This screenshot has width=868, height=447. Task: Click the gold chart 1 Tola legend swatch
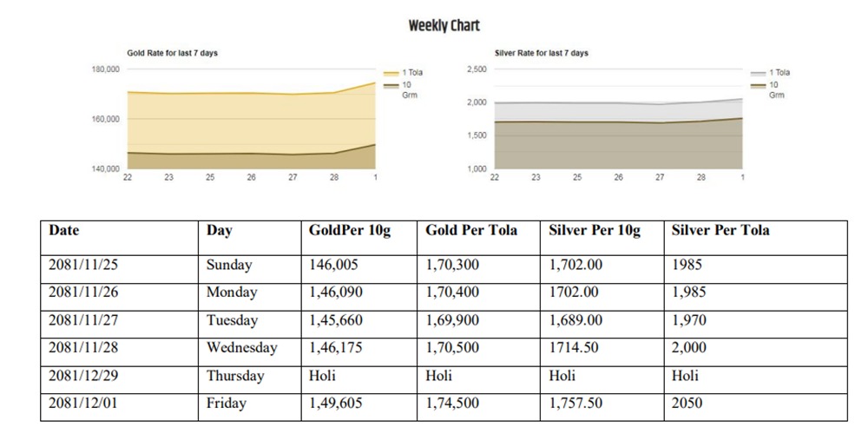point(390,73)
